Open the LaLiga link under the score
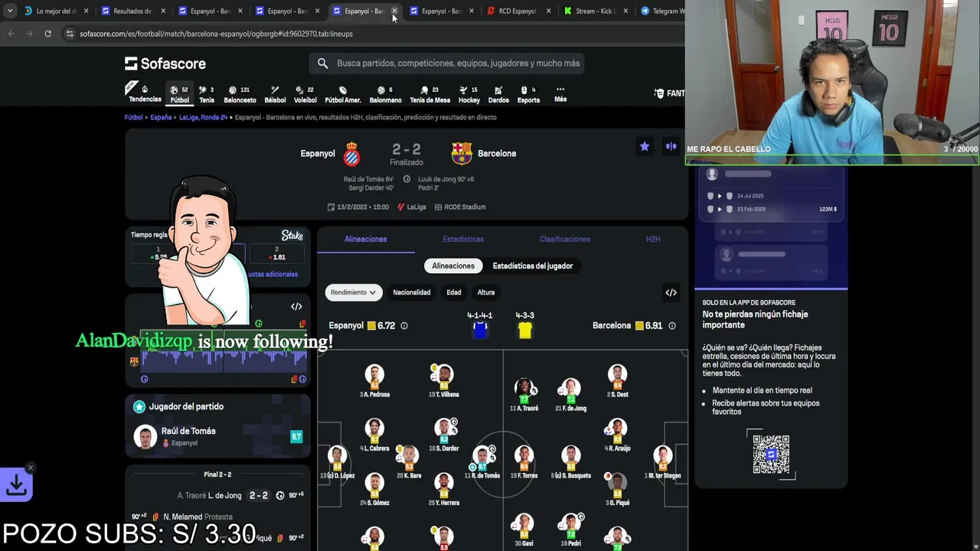Screen dimensions: 980x551 412,207
